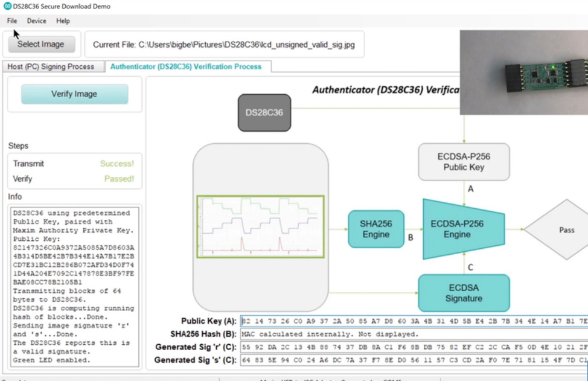This screenshot has width=588, height=381.
Task: Click the DS28C36 app logo icon
Action: (x=7, y=7)
